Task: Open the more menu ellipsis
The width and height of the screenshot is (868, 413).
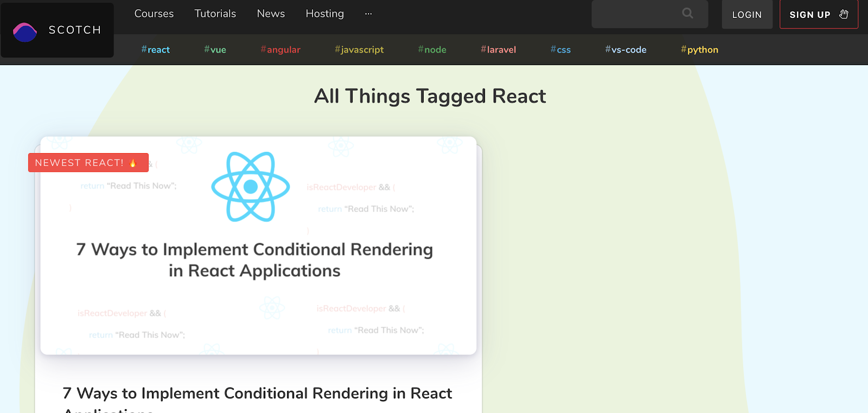Action: 368,14
